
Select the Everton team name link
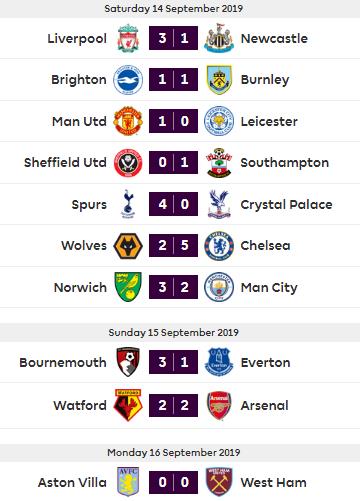pyautogui.click(x=266, y=362)
